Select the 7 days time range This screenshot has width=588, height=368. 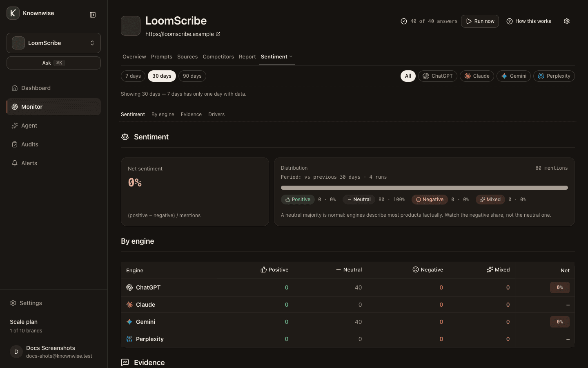click(133, 76)
